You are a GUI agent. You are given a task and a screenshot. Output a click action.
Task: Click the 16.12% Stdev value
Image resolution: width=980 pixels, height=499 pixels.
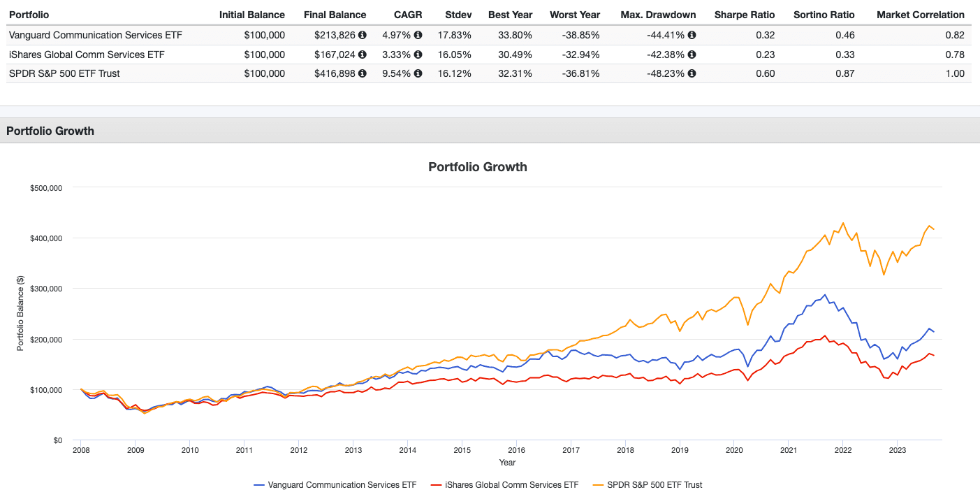456,73
